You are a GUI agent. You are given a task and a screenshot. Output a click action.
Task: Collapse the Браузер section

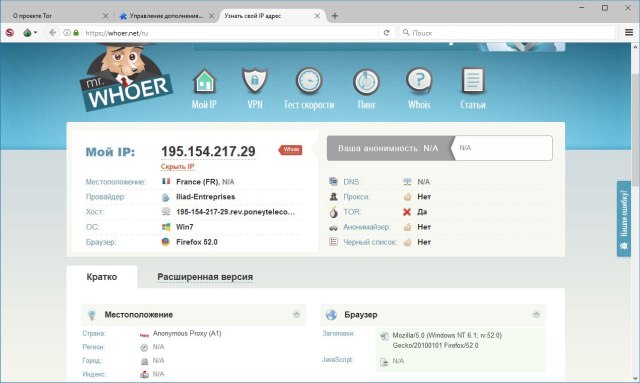536,314
